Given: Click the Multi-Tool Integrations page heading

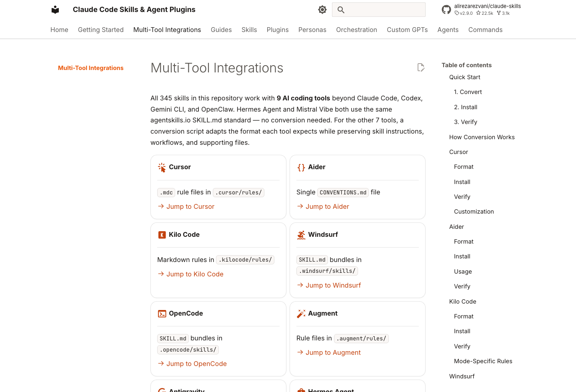Looking at the screenshot, I should (217, 68).
